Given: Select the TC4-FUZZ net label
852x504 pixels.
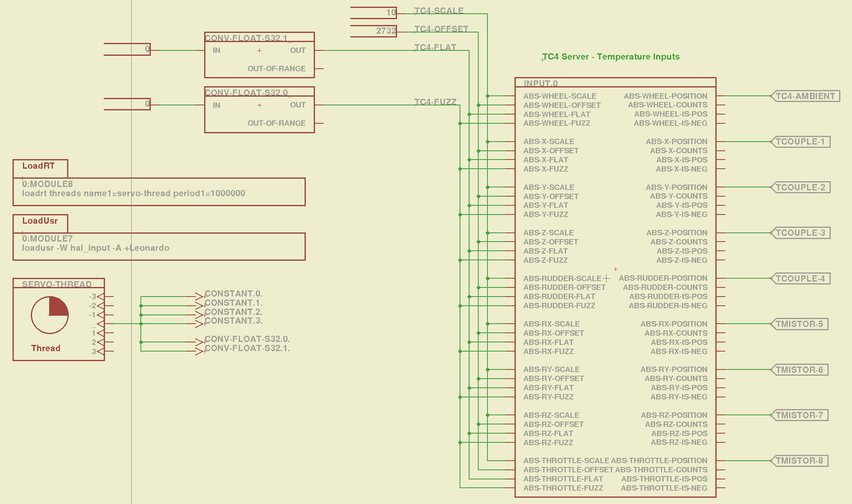Looking at the screenshot, I should pos(435,102).
